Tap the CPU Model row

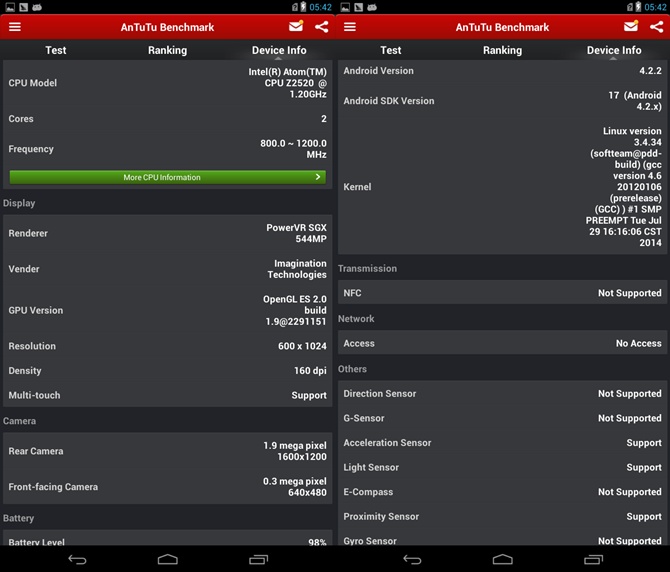(168, 83)
